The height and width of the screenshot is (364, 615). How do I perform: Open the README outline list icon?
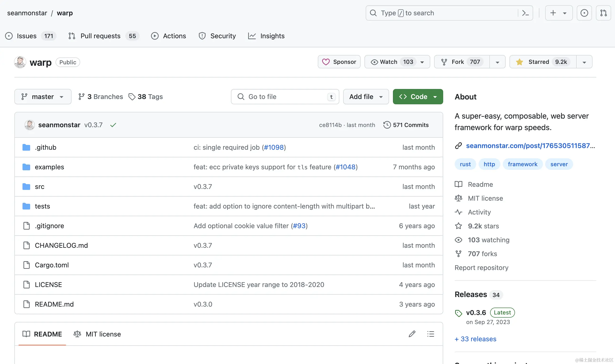tap(430, 334)
